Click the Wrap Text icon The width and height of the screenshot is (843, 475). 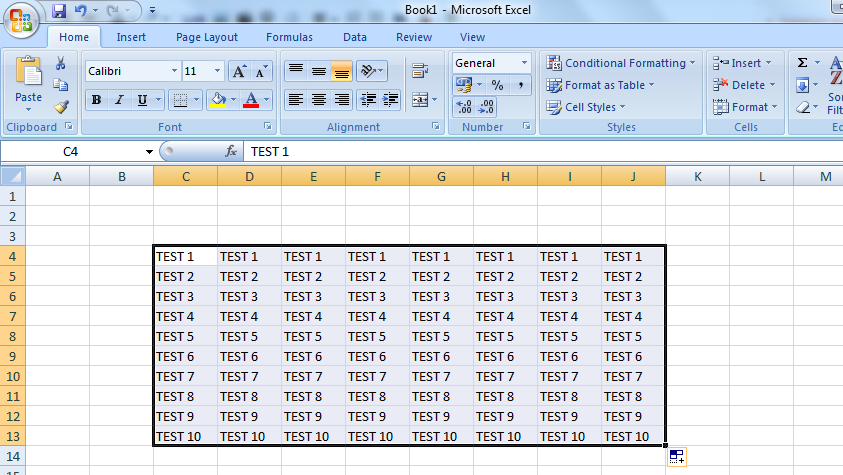coord(420,70)
